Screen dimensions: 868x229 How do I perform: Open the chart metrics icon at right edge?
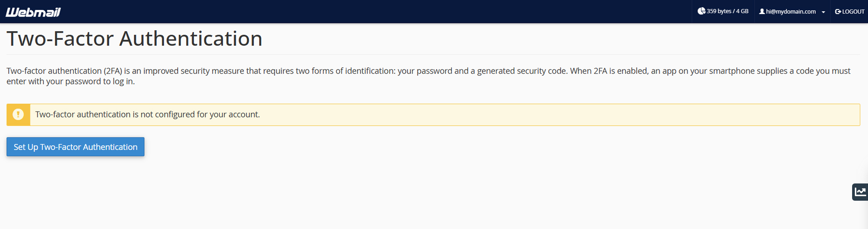tap(860, 192)
